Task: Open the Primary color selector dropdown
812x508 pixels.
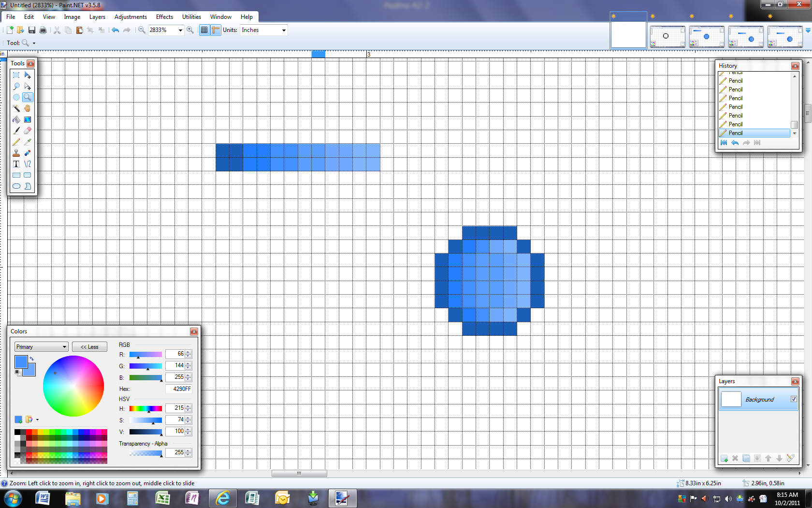Action: (41, 347)
